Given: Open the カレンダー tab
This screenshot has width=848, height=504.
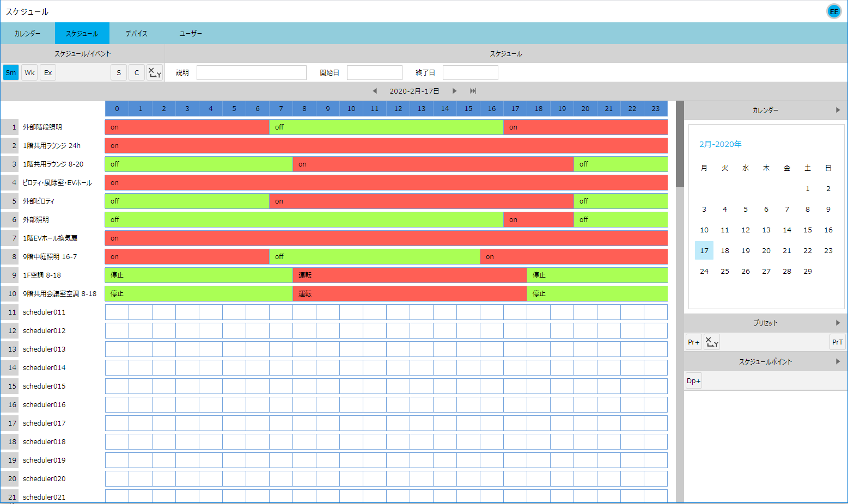Looking at the screenshot, I should pos(27,33).
